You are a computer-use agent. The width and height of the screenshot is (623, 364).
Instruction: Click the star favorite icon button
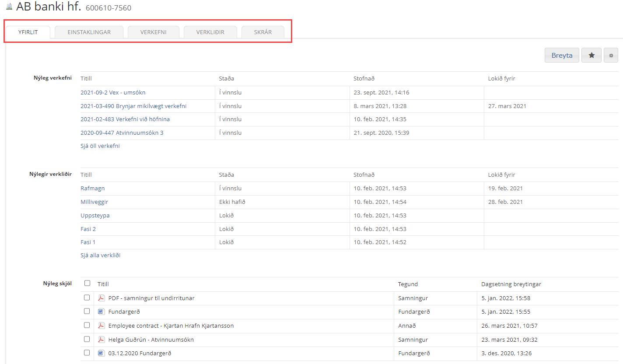click(591, 55)
